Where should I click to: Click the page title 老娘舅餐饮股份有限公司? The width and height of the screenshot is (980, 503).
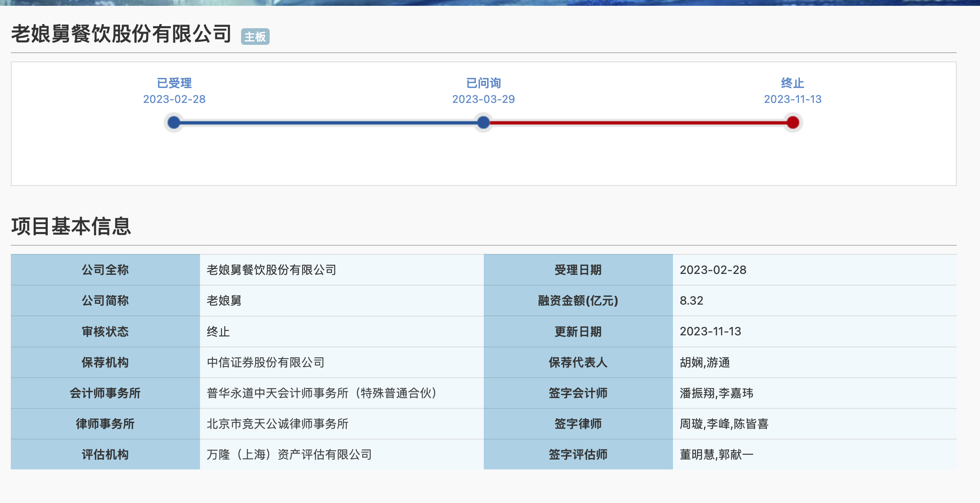point(121,34)
